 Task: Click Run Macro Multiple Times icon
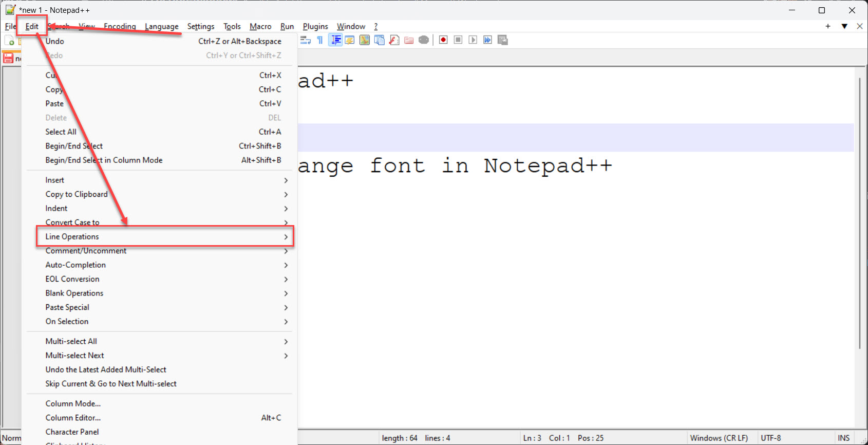click(487, 40)
